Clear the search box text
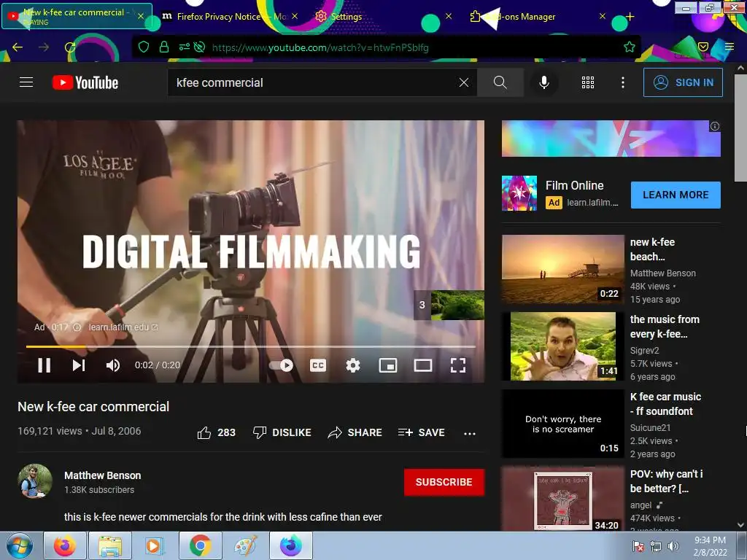Screen dimensions: 747x560 coord(463,82)
